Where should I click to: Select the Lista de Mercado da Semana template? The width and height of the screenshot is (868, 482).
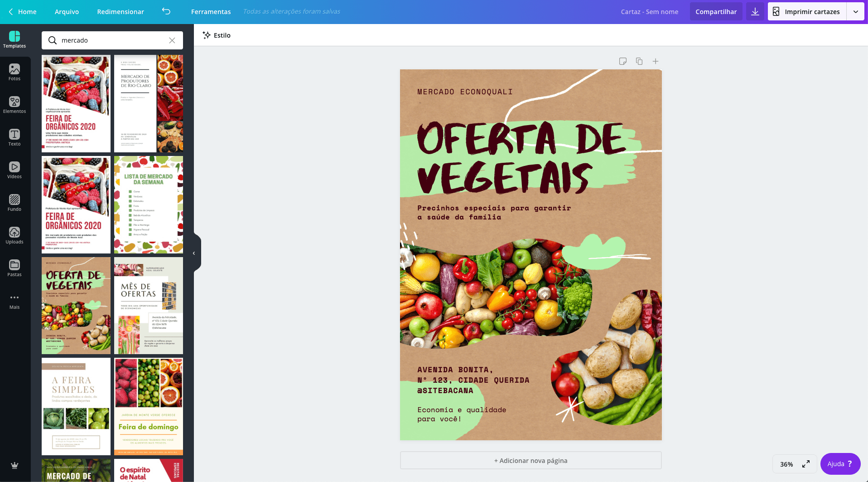pyautogui.click(x=149, y=205)
